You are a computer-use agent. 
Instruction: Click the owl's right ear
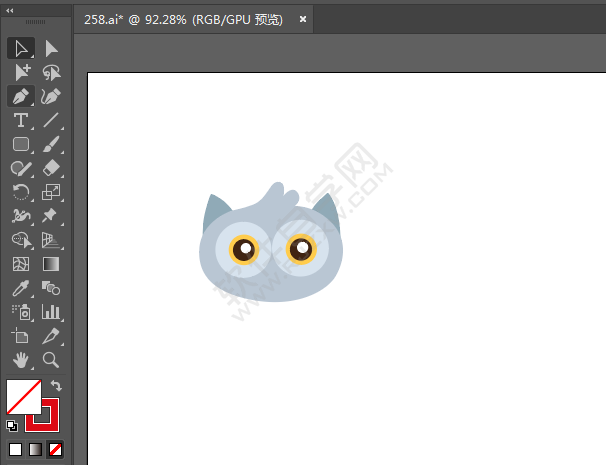point(328,212)
